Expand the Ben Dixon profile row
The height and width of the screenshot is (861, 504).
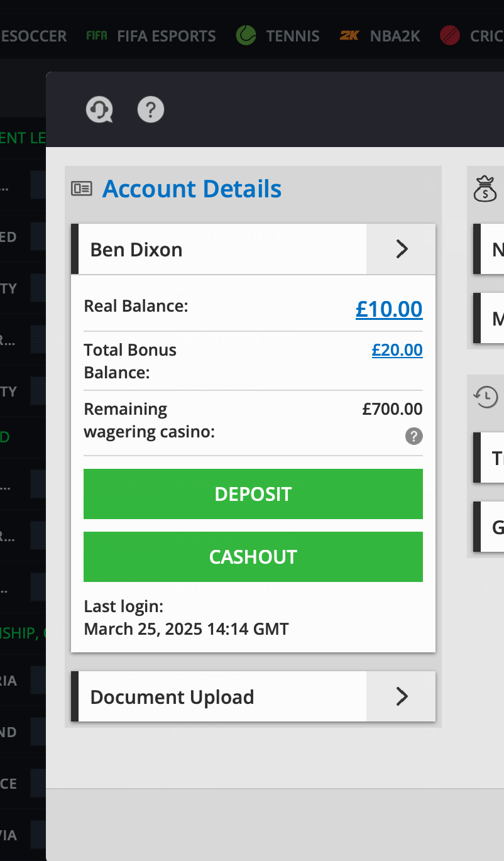point(401,250)
